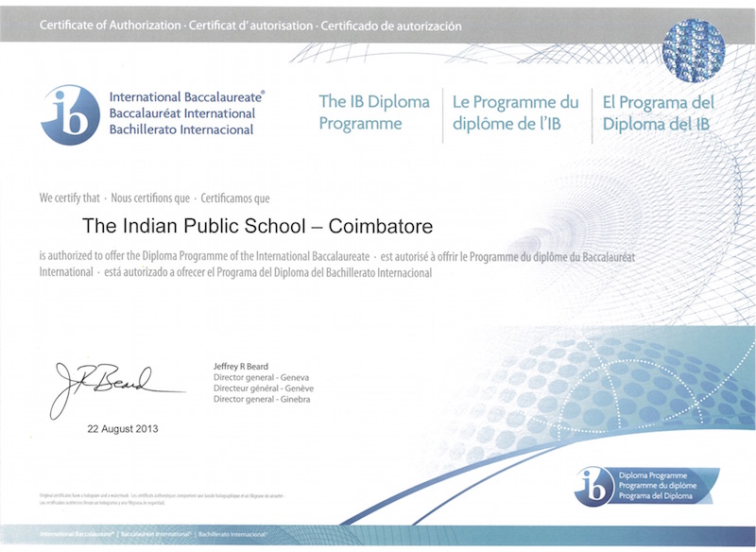This screenshot has width=756, height=552.
Task: Click the phrase "Certificamos que"
Action: (235, 198)
